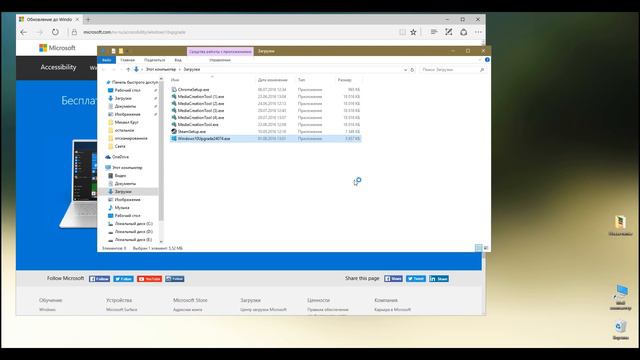Click the Explorer back navigation arrow

pos(104,70)
